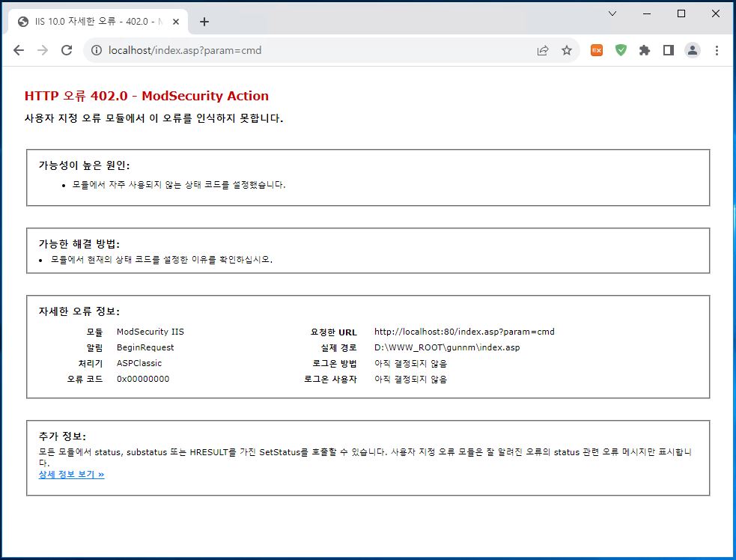Open a new browser tab
Image resolution: width=736 pixels, height=560 pixels.
[x=204, y=22]
